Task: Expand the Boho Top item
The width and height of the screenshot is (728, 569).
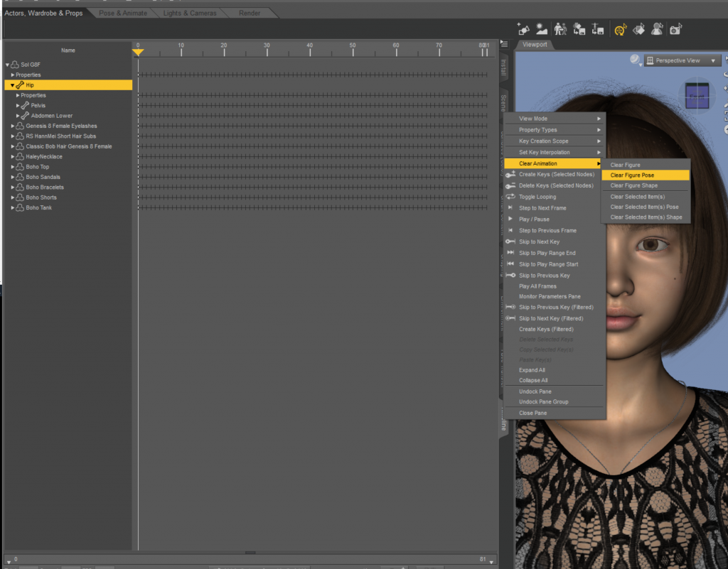Action: click(13, 167)
